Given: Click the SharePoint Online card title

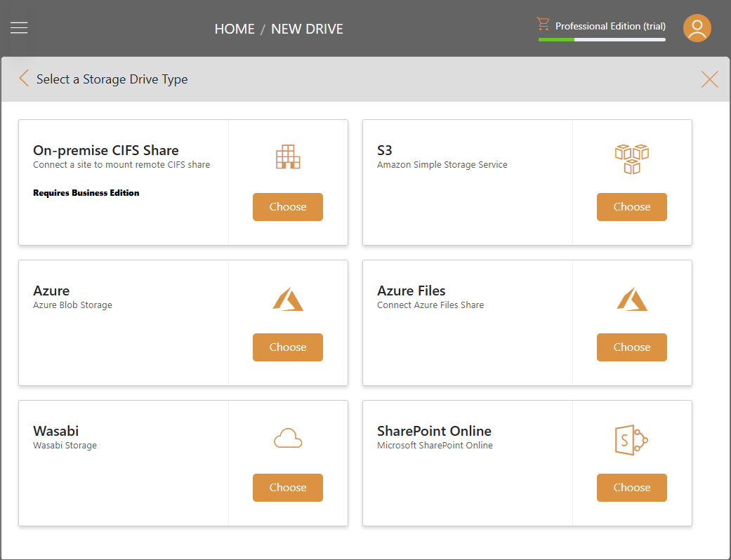Looking at the screenshot, I should pyautogui.click(x=434, y=431).
